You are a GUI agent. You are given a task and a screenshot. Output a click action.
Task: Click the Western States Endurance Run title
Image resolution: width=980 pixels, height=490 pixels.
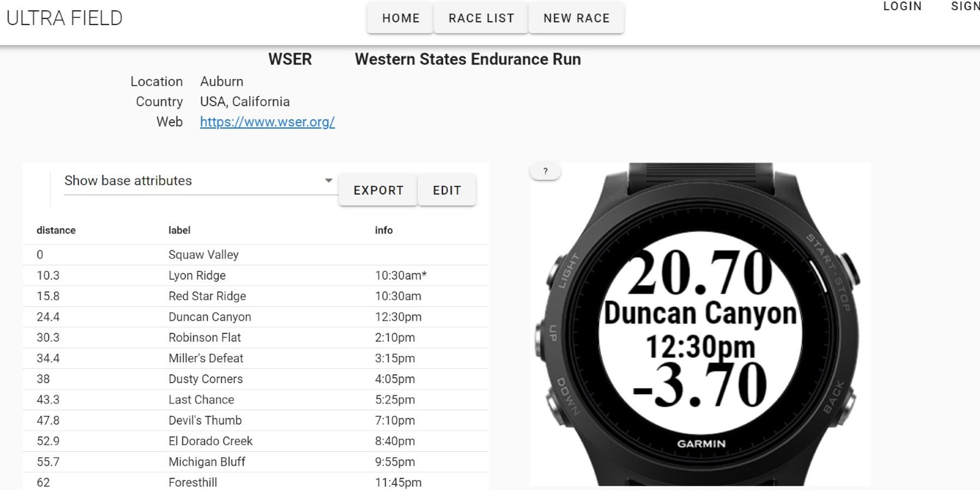(x=468, y=59)
